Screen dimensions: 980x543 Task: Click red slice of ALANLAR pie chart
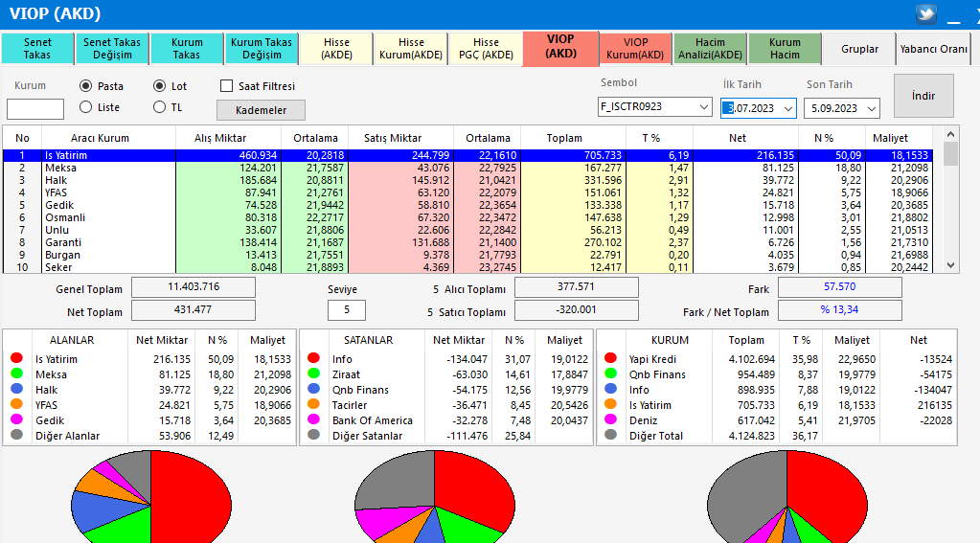tap(191, 497)
